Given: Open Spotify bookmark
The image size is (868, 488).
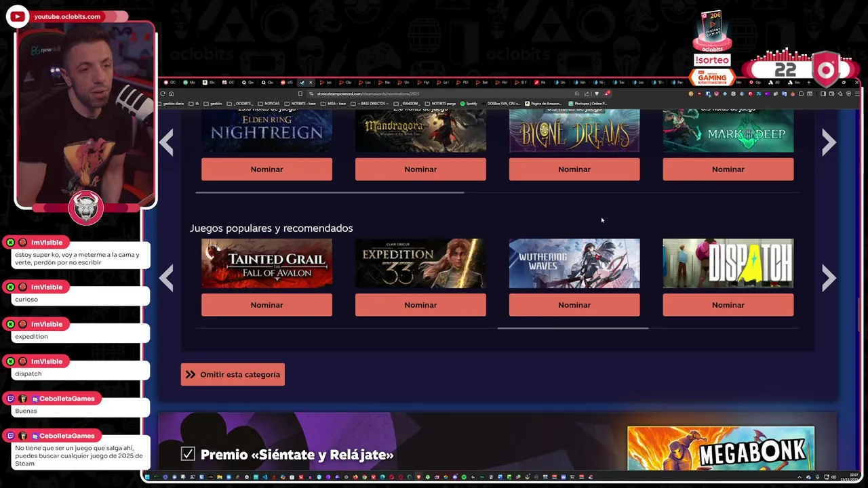Looking at the screenshot, I should point(469,104).
